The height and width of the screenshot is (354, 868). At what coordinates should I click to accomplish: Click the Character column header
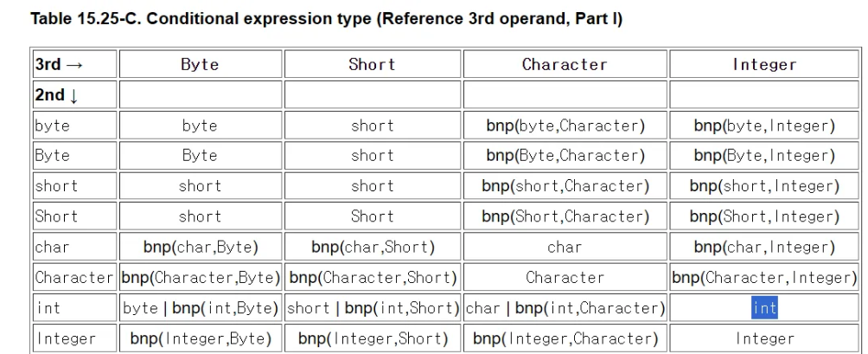(x=565, y=64)
